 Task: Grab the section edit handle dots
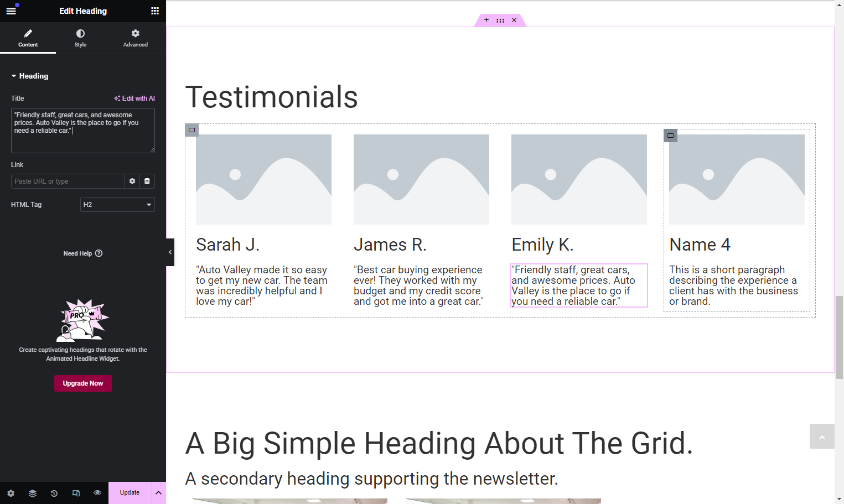coord(500,20)
